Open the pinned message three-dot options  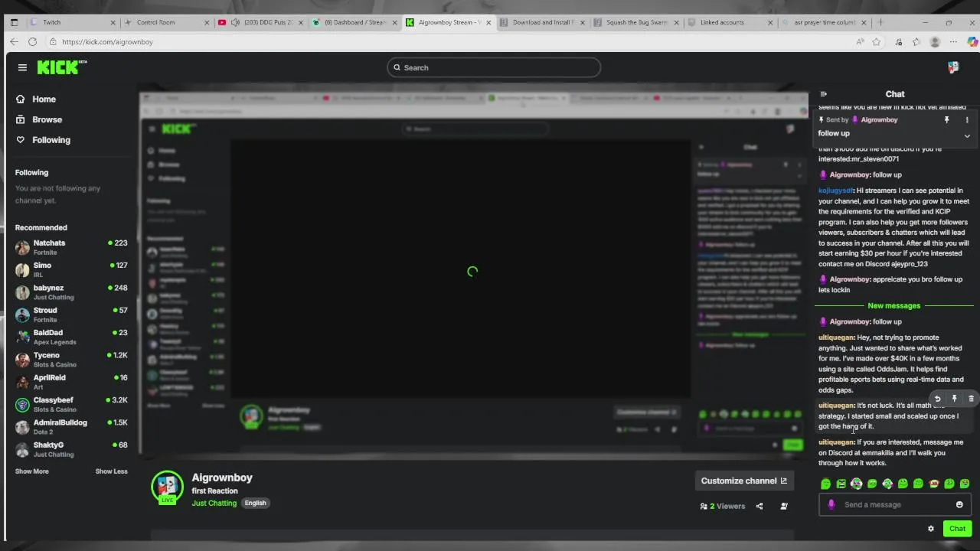pyautogui.click(x=967, y=120)
